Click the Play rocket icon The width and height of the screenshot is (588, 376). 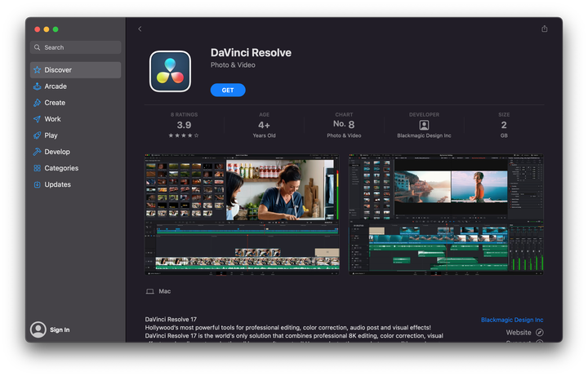tap(37, 135)
